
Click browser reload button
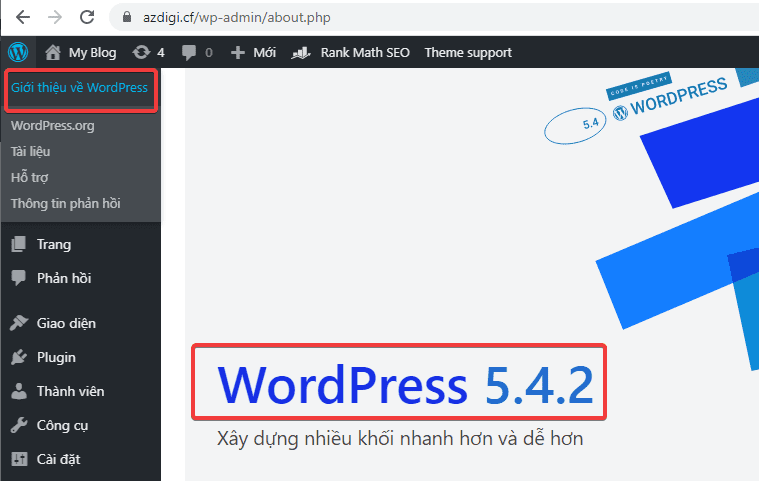(87, 17)
